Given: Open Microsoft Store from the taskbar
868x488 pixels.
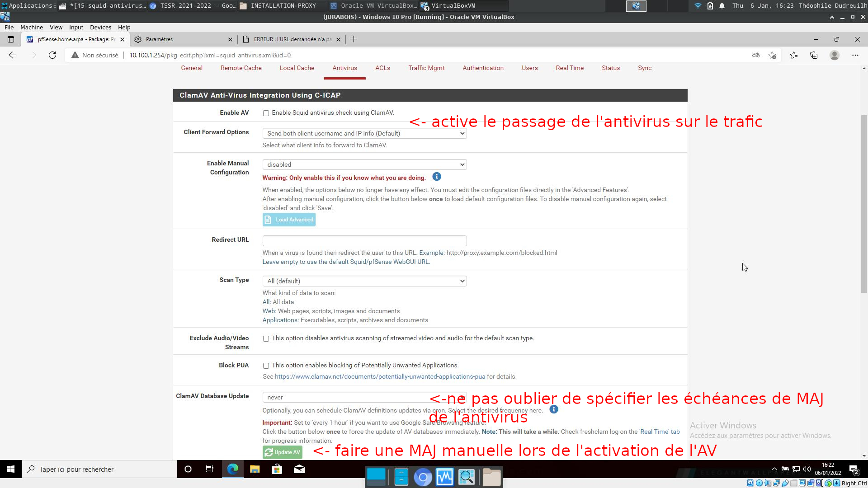Looking at the screenshot, I should pos(277,469).
